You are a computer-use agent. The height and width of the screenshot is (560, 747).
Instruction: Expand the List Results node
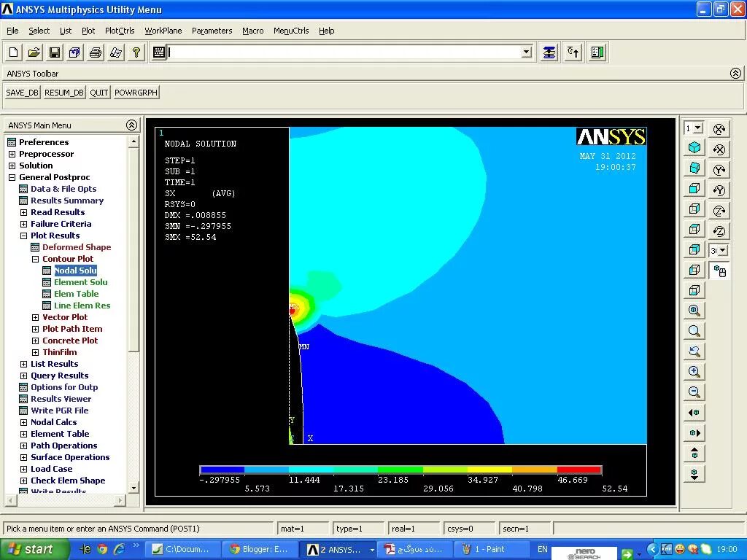tap(23, 364)
